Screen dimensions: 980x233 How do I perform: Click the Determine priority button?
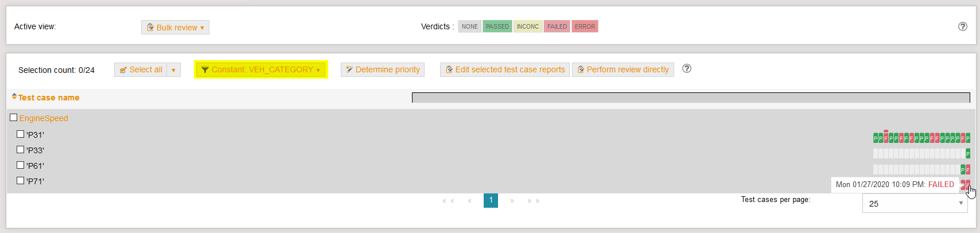382,69
